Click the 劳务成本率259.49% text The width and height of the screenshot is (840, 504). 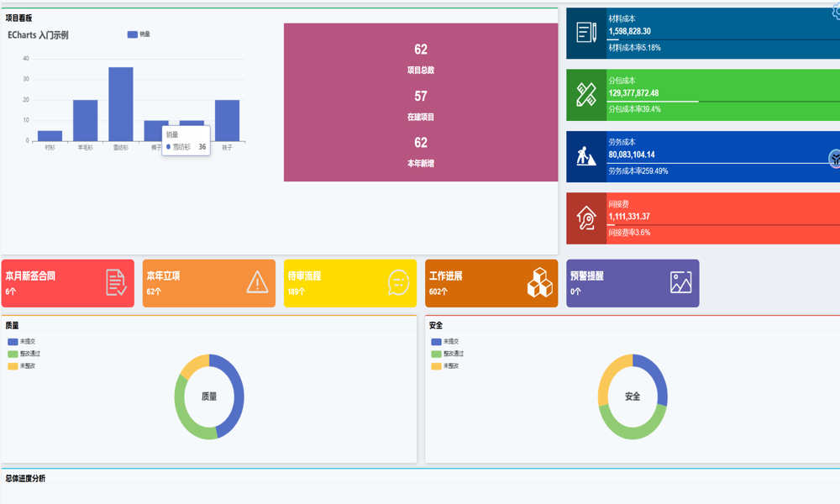tap(638, 171)
